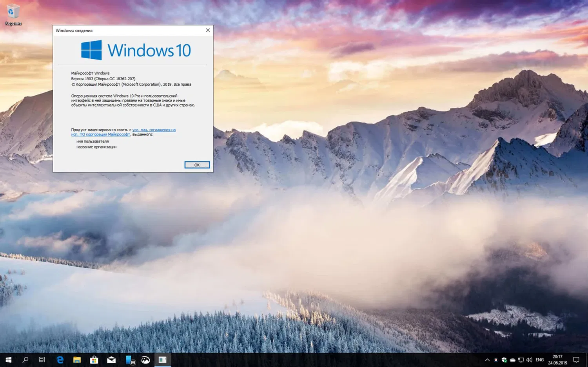Open the volume control in the tray

click(530, 360)
